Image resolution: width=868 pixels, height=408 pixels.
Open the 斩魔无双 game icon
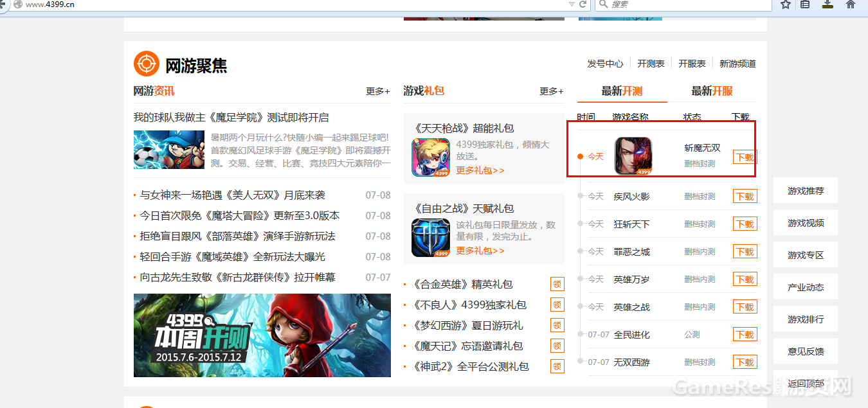(633, 156)
